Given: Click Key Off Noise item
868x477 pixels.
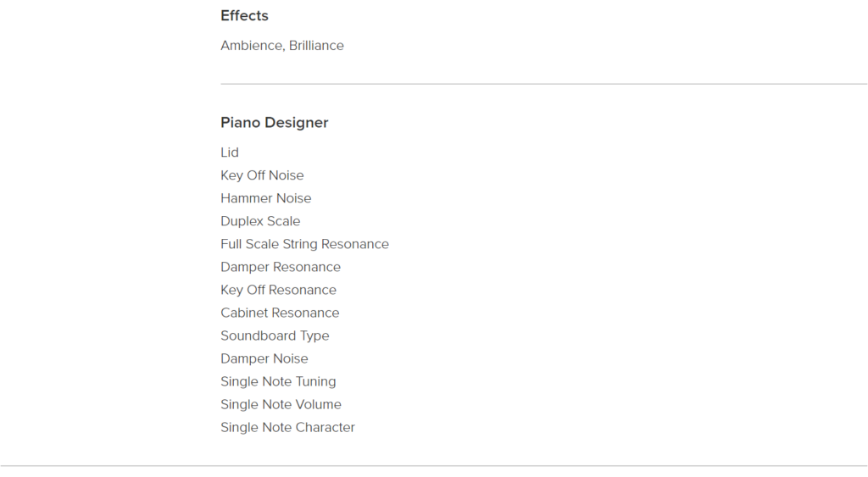Looking at the screenshot, I should [x=262, y=175].
